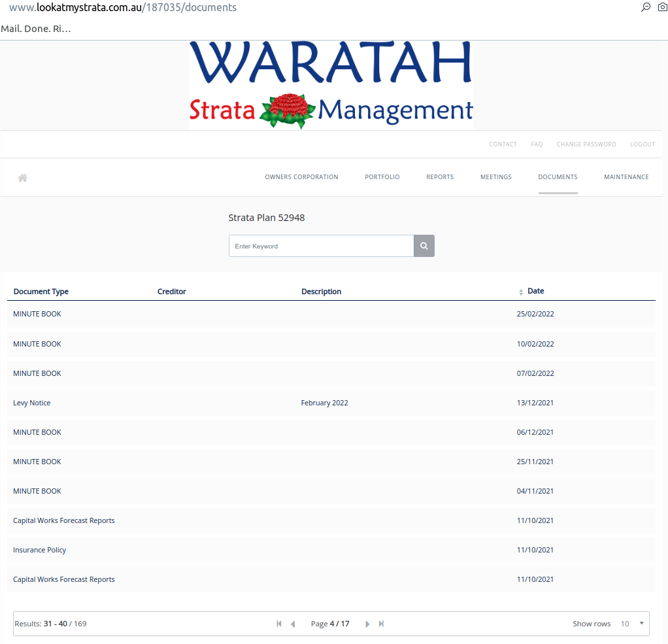The height and width of the screenshot is (644, 668).
Task: Go to the next results page
Action: click(x=367, y=624)
